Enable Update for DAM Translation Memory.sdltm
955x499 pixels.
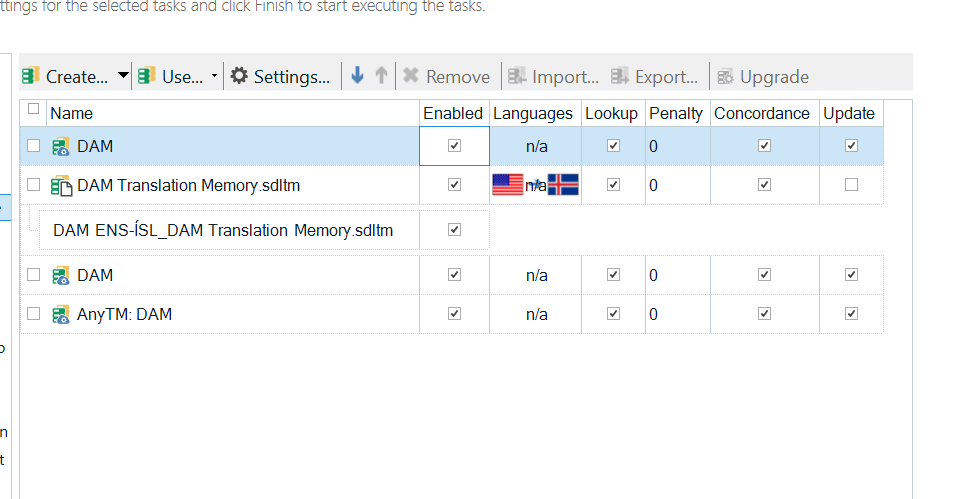[x=851, y=185]
